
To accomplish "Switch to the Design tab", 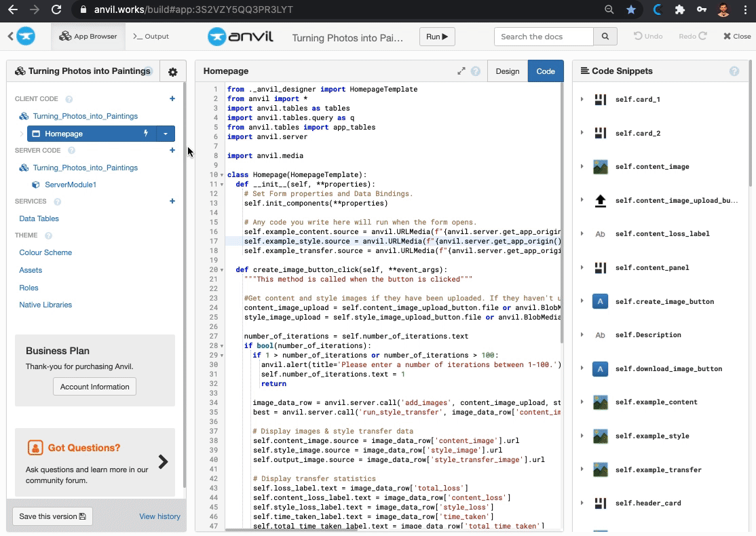I will pyautogui.click(x=507, y=71).
